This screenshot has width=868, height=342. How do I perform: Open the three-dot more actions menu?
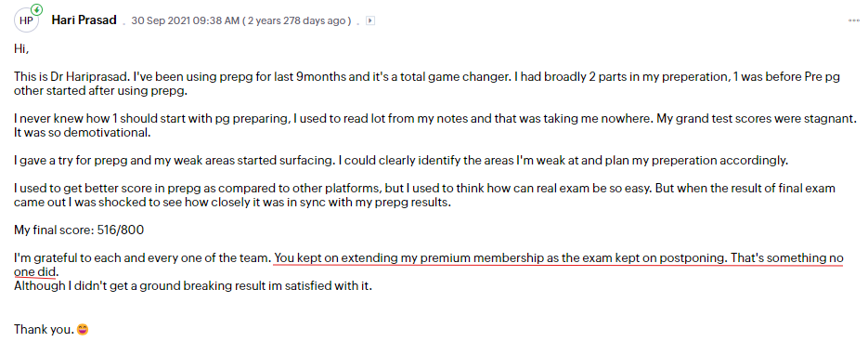coord(853,20)
